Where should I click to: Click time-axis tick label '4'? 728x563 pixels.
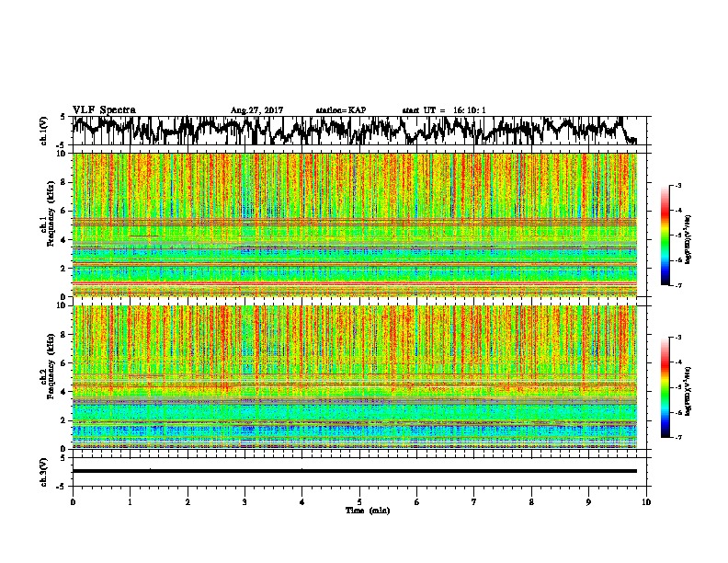tap(302, 502)
